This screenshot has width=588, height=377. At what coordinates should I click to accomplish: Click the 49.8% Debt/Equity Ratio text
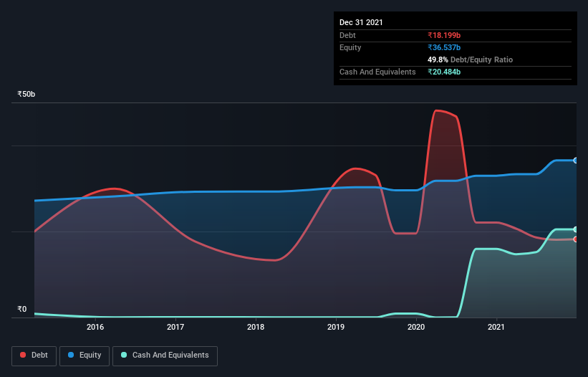point(471,59)
